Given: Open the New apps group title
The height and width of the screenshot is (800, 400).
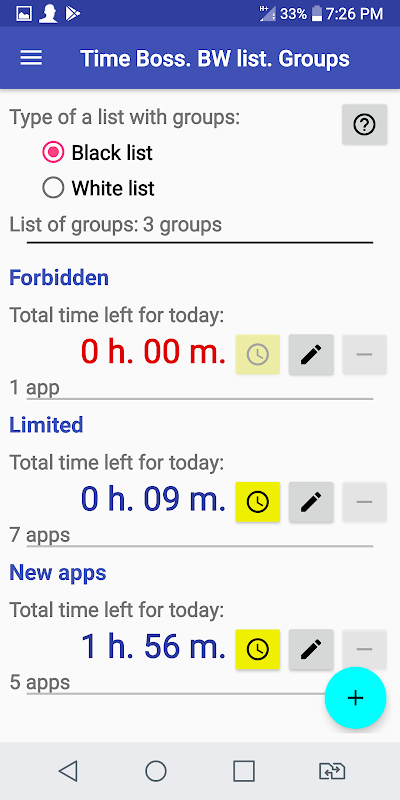Looking at the screenshot, I should [58, 572].
